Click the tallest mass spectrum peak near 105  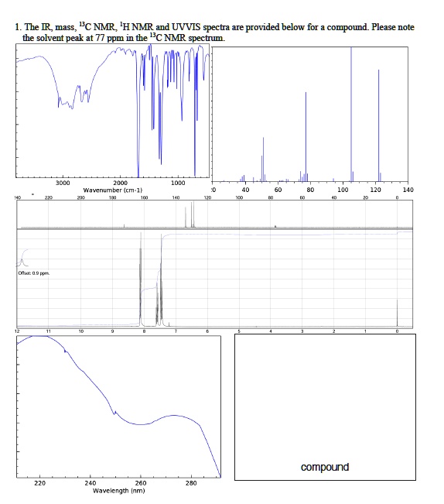click(351, 114)
